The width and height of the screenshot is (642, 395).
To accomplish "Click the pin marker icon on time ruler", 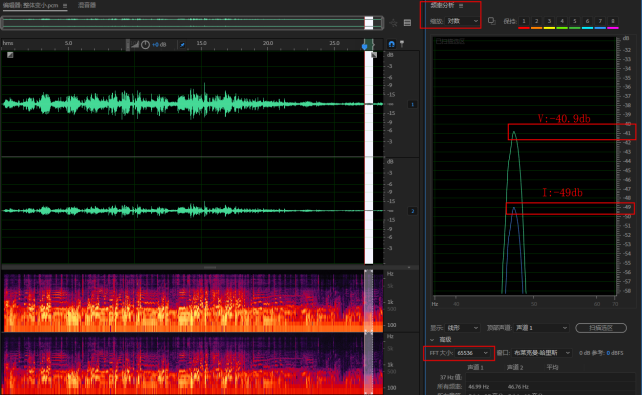I will pyautogui.click(x=402, y=44).
